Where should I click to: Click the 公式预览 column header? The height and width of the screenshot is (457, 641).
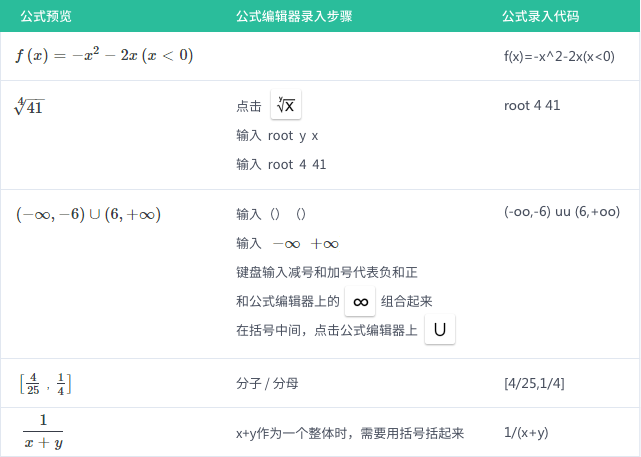pyautogui.click(x=46, y=17)
